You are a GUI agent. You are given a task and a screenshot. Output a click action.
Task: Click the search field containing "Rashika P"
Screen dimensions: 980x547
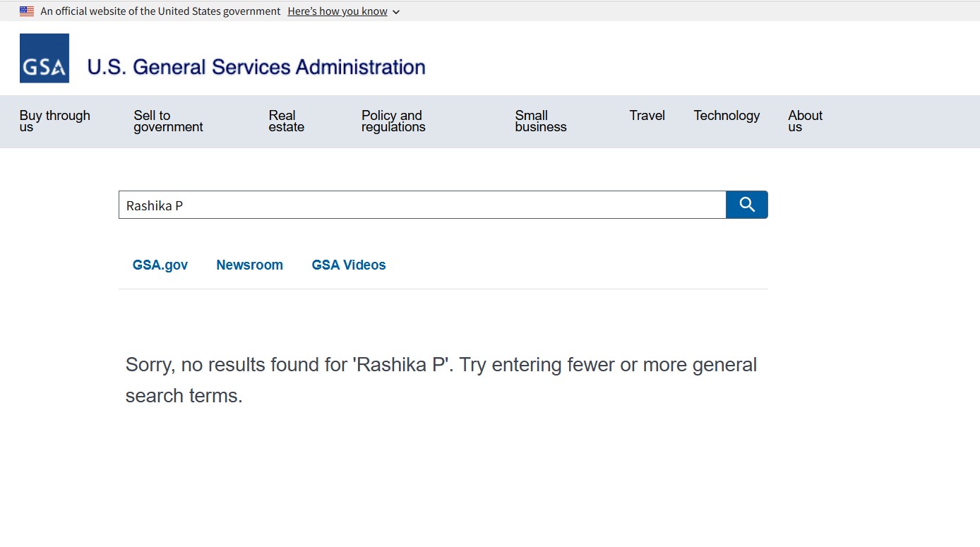coord(422,205)
